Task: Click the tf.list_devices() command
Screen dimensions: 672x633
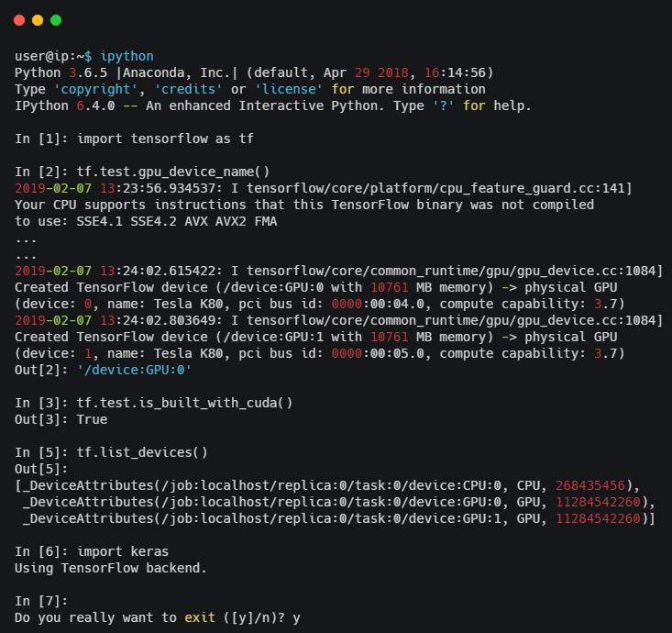Action: [143, 452]
